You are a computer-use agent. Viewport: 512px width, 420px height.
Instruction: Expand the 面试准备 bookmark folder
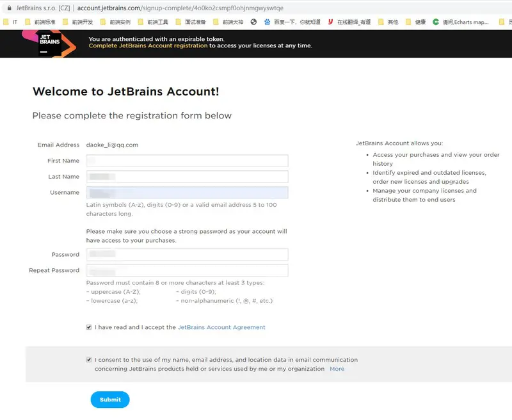[191, 22]
